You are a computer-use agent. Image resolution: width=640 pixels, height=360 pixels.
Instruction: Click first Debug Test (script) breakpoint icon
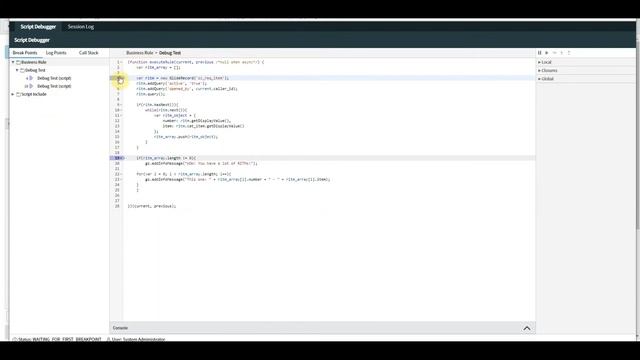(x=30, y=78)
